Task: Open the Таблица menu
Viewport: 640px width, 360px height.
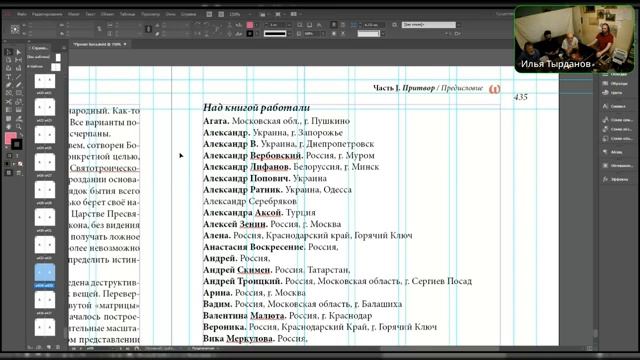Action: pos(127,14)
